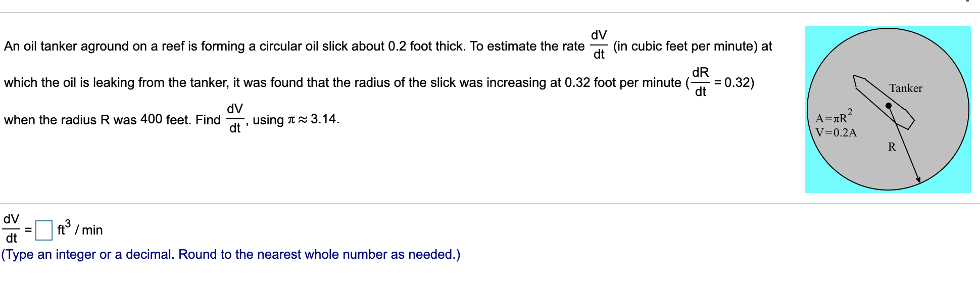Select the "Tanker" label in the diagram
980x283 pixels.
click(906, 88)
